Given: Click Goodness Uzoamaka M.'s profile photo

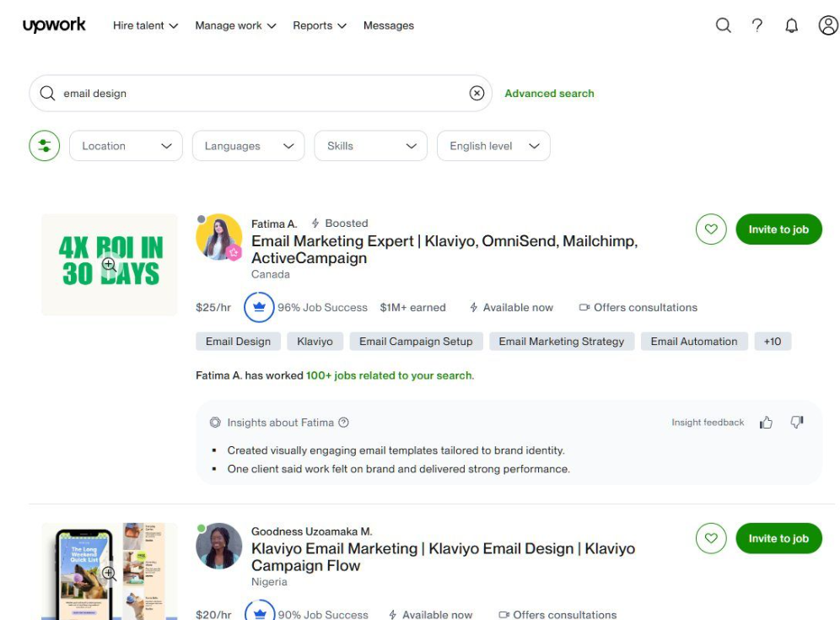Looking at the screenshot, I should click(x=219, y=546).
